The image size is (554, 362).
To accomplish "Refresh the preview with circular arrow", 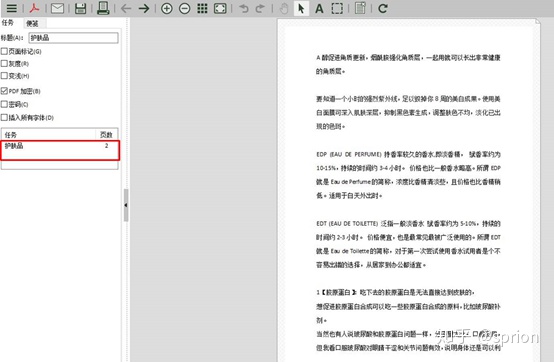I will point(383,8).
